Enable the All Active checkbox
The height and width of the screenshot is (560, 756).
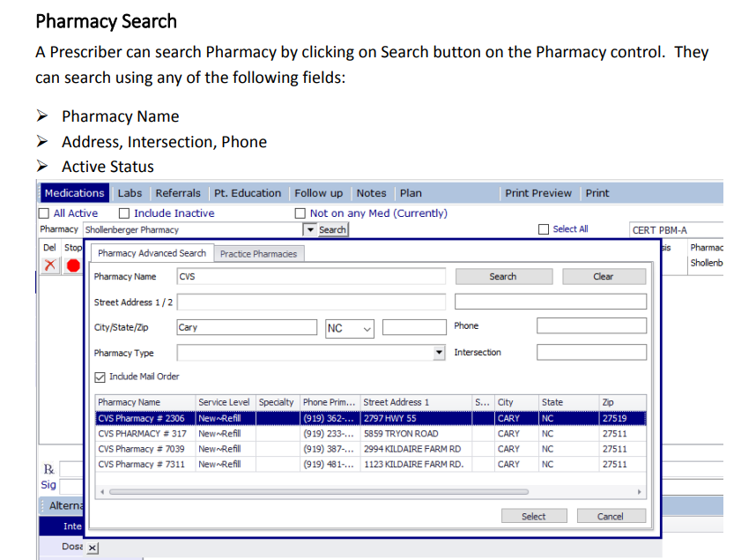[x=44, y=213]
